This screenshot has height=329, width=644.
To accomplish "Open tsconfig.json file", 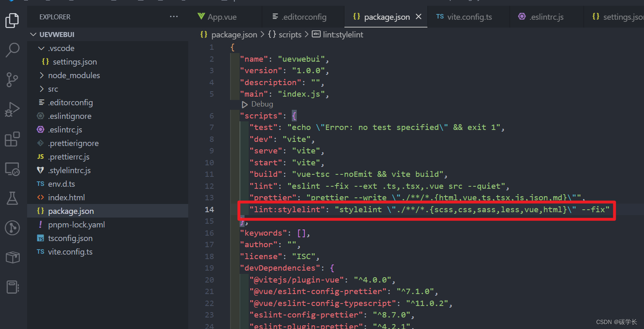I will (x=108, y=238).
